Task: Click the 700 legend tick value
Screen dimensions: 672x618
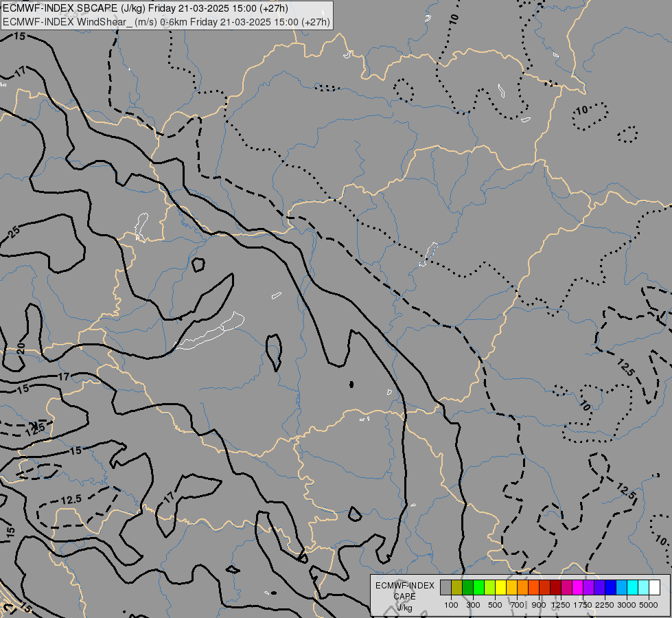Action: 518,605
